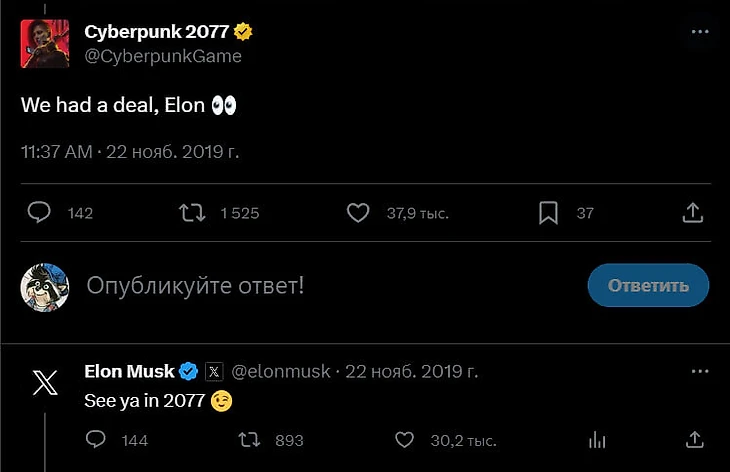Image resolution: width=730 pixels, height=472 pixels.
Task: Like Elon Musk's reply
Action: 404,440
